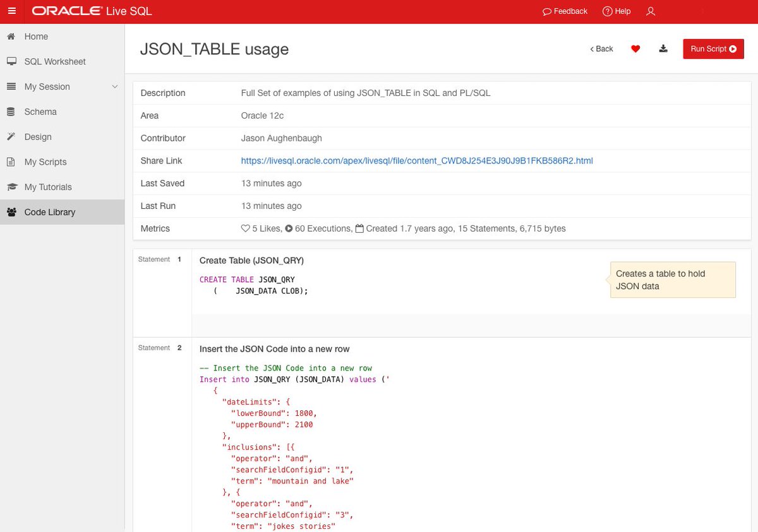Click the Code Library people icon
Image resolution: width=758 pixels, height=532 pixels.
click(11, 212)
